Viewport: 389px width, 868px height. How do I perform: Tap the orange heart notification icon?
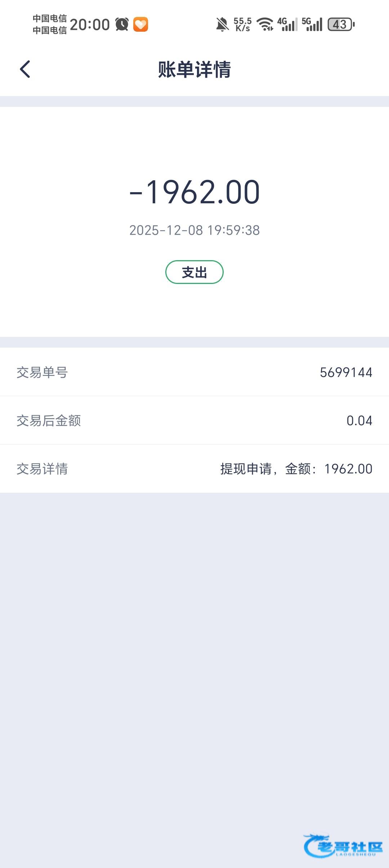click(x=140, y=24)
